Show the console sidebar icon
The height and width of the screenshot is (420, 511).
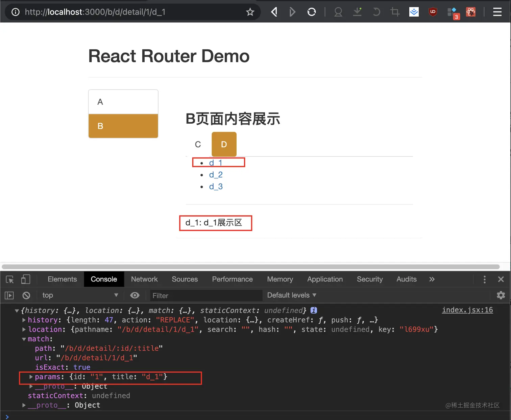click(x=9, y=295)
